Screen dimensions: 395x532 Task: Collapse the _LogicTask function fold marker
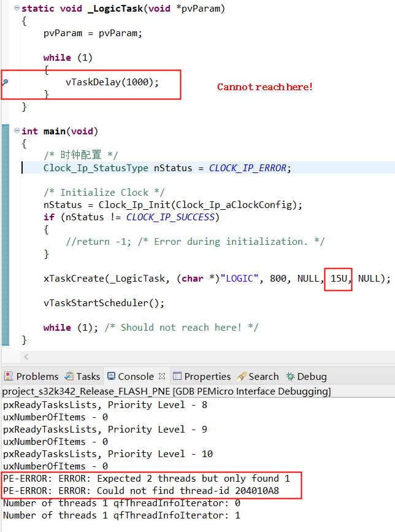point(17,8)
